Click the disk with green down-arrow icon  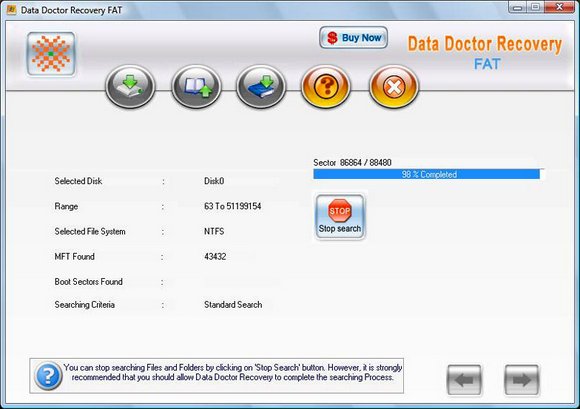(x=130, y=87)
